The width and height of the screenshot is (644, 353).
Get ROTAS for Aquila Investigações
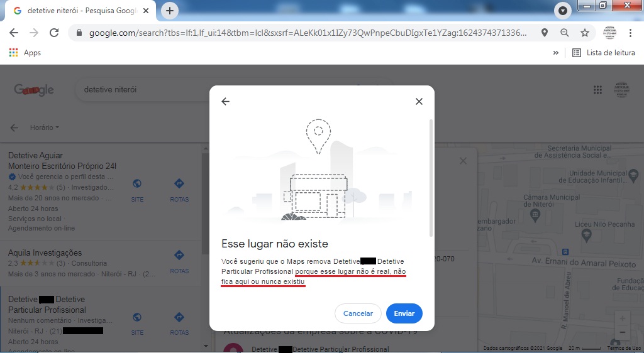[x=179, y=262]
